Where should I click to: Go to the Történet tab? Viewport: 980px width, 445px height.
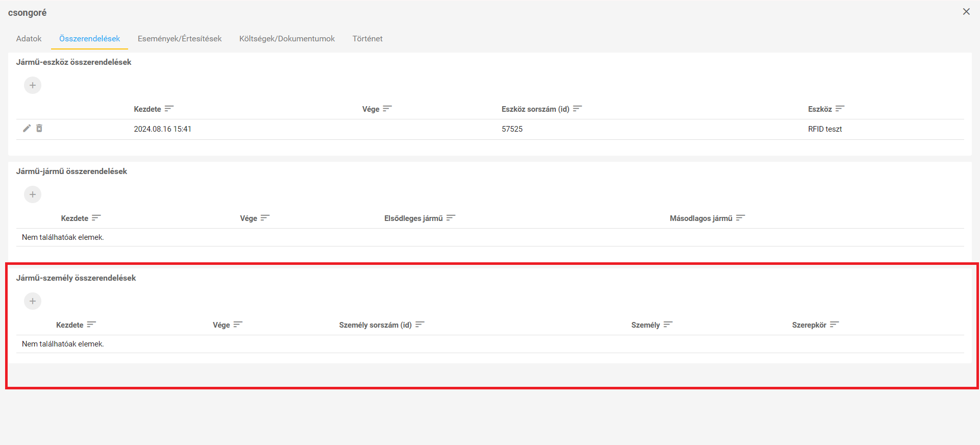[367, 39]
